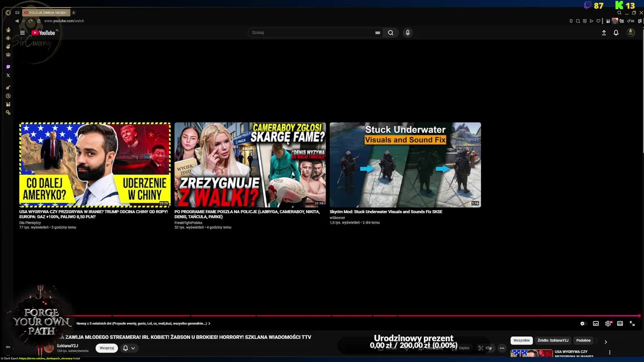Click the address bar showing www.youtube.com/watch
This screenshot has width=644, height=362.
pyautogui.click(x=64, y=21)
